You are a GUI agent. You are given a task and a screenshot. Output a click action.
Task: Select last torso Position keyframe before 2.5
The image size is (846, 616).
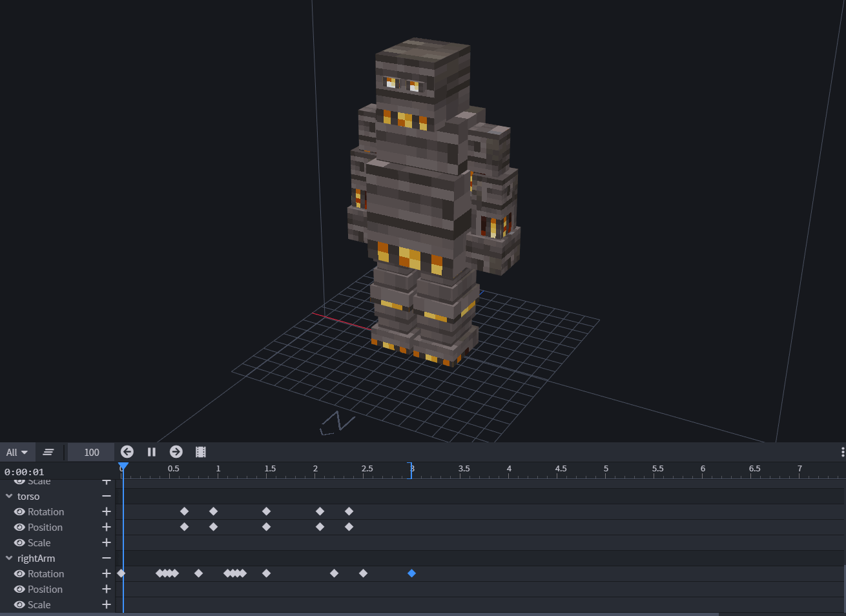point(349,527)
